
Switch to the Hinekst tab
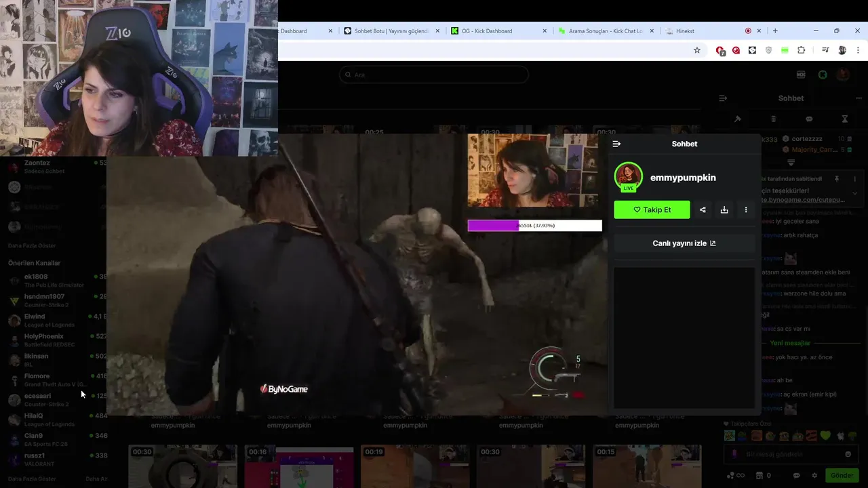point(712,30)
